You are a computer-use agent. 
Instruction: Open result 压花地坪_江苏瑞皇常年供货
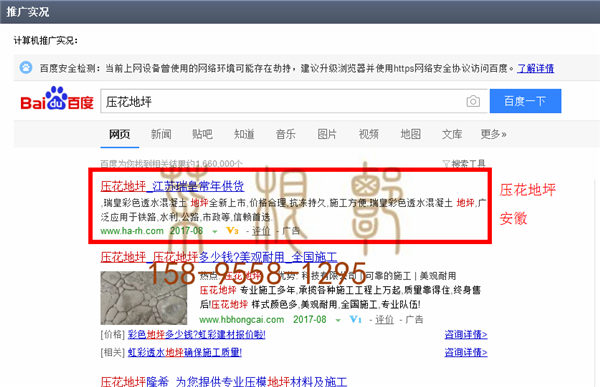pos(172,186)
